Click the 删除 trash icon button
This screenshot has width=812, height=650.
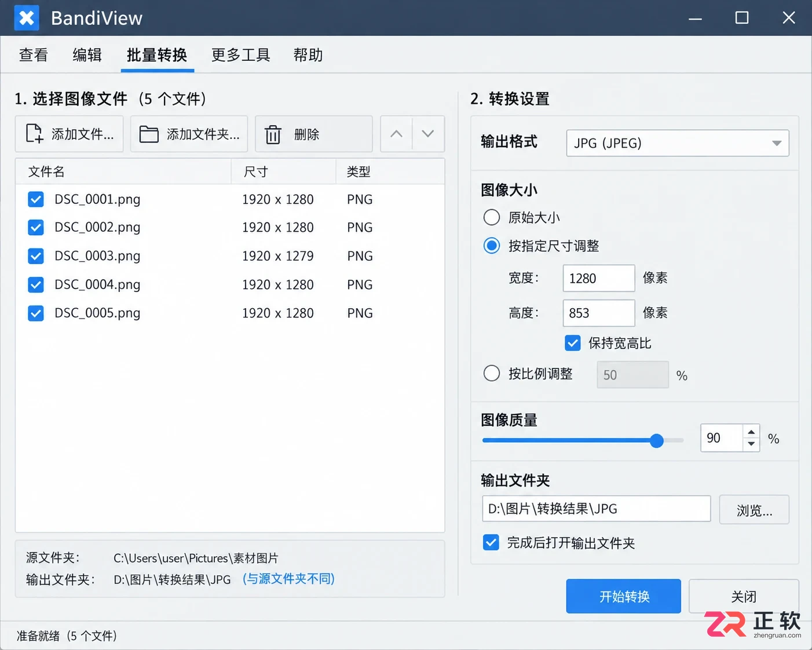[313, 134]
